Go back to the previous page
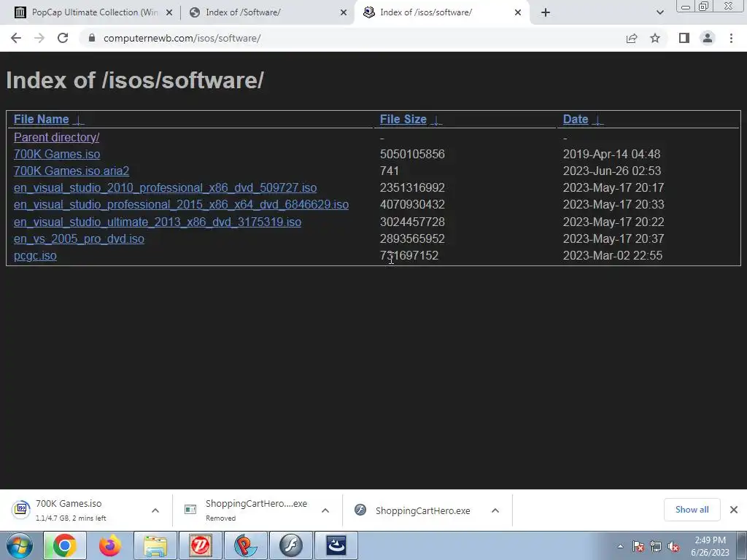The image size is (747, 560). 16,38
